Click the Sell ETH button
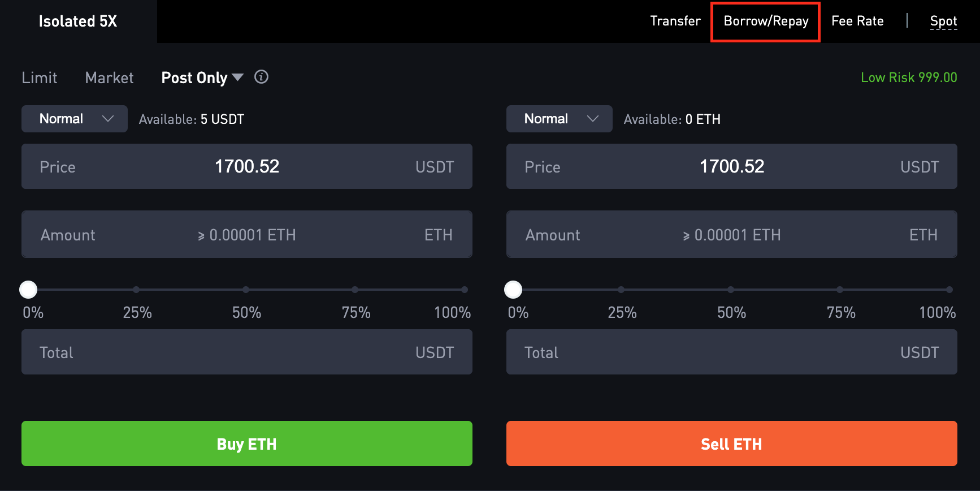The image size is (980, 491). [732, 443]
